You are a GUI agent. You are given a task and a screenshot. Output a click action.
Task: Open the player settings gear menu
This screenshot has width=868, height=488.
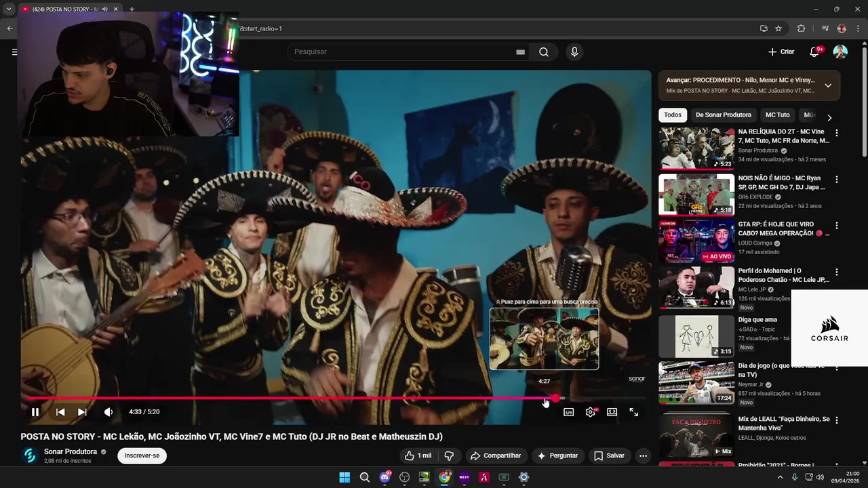[591, 412]
